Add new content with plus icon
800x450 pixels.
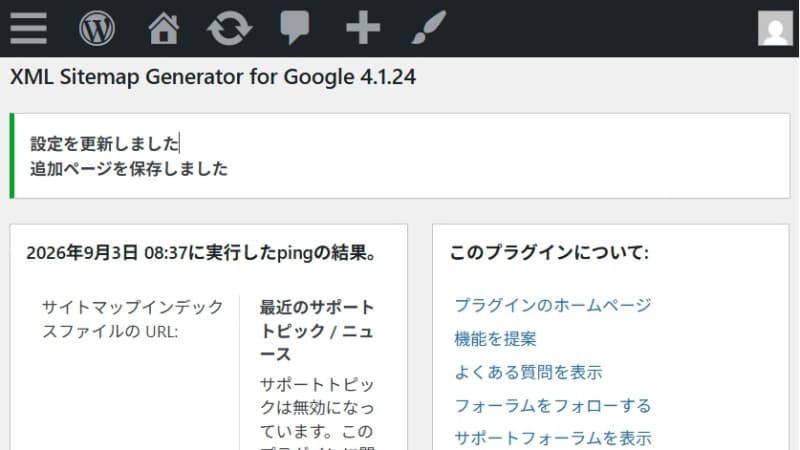[363, 28]
